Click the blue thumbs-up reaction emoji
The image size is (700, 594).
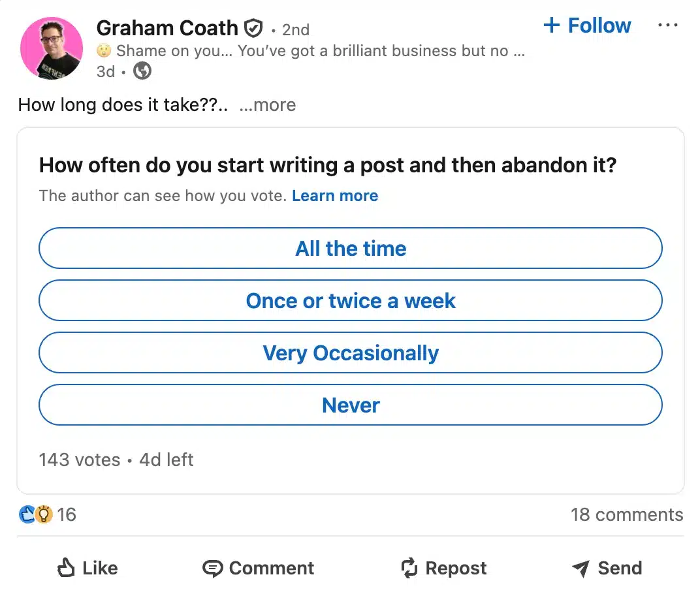[x=27, y=514]
